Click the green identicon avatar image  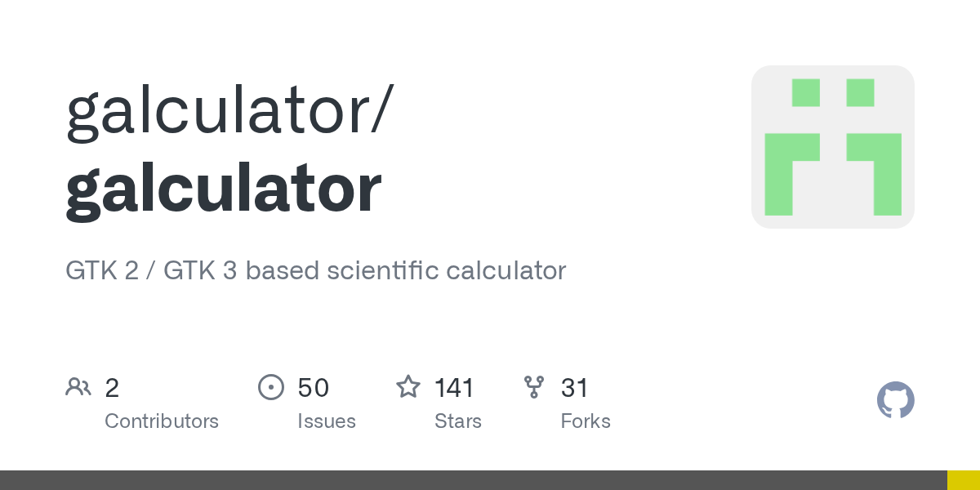pos(833,147)
